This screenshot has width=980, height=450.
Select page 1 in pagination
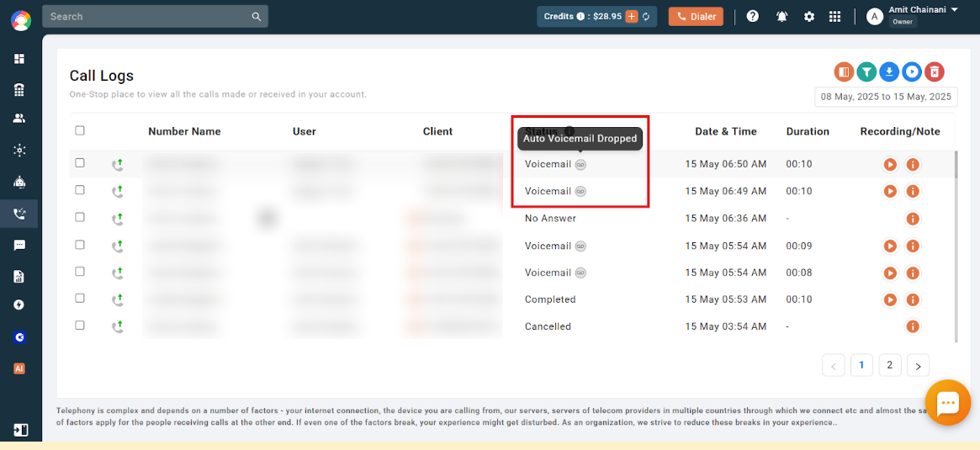861,365
